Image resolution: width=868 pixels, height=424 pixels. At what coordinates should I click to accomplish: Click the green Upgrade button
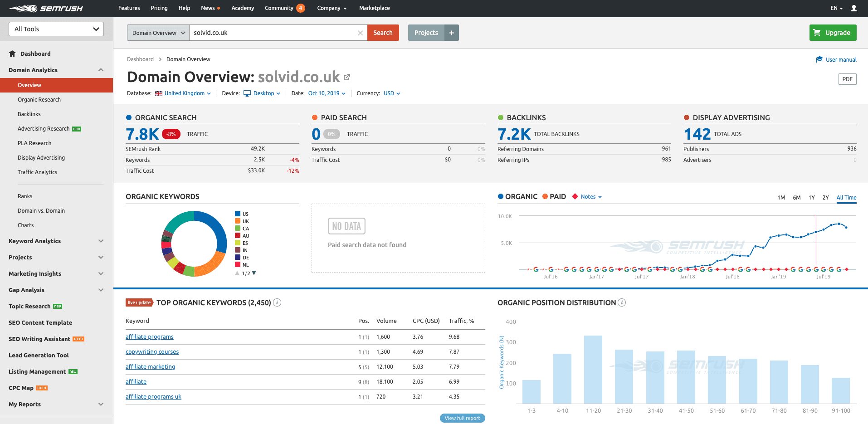coord(833,33)
